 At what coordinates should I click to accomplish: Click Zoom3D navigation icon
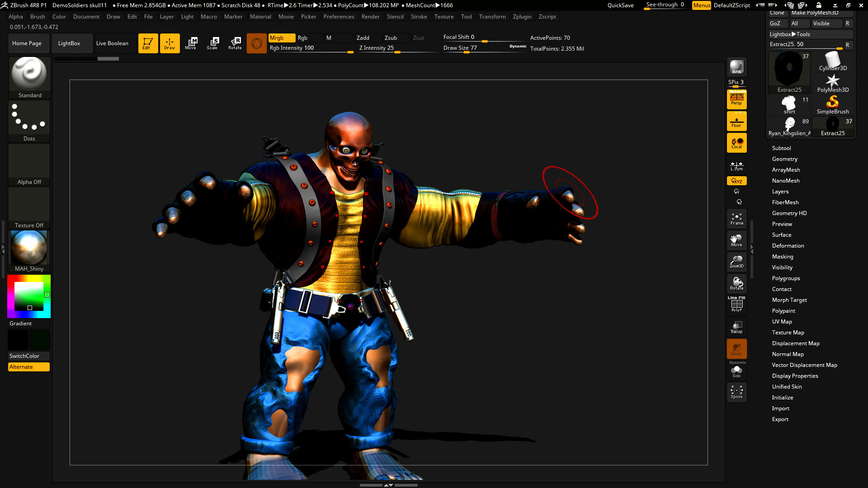(x=736, y=262)
